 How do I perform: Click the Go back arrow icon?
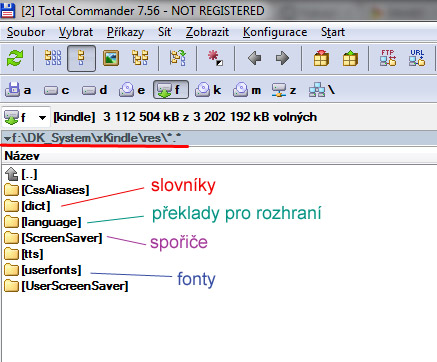254,58
